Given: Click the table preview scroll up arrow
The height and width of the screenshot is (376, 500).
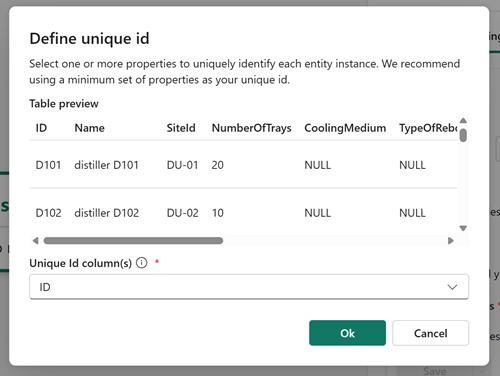Looking at the screenshot, I should pyautogui.click(x=463, y=121).
